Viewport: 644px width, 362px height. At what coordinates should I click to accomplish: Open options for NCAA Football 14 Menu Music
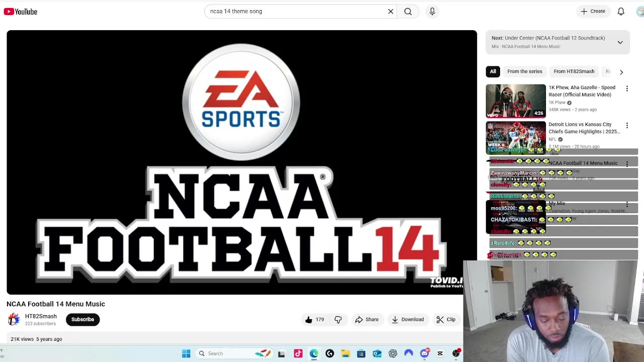click(627, 163)
